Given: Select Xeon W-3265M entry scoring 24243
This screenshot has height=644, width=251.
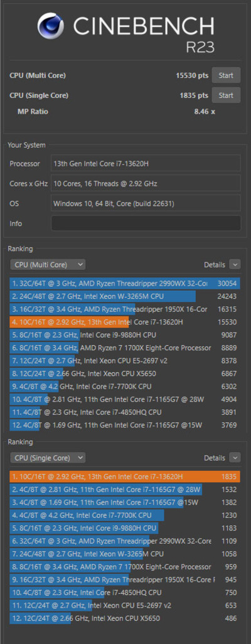Looking at the screenshot, I should click(x=125, y=296).
